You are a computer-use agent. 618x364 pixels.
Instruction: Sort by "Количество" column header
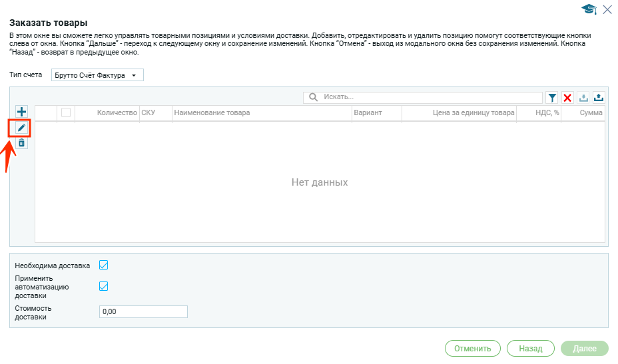117,113
